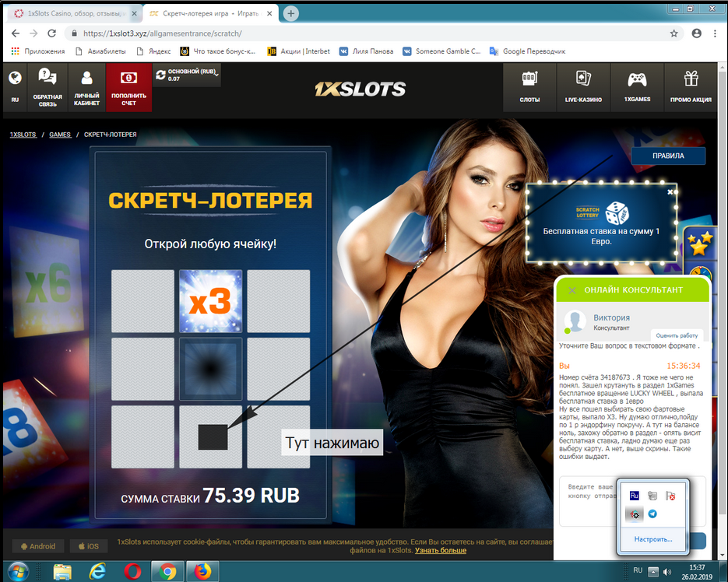Open the middle-left scratch cell
Viewport: 728px width, 582px height.
142,369
